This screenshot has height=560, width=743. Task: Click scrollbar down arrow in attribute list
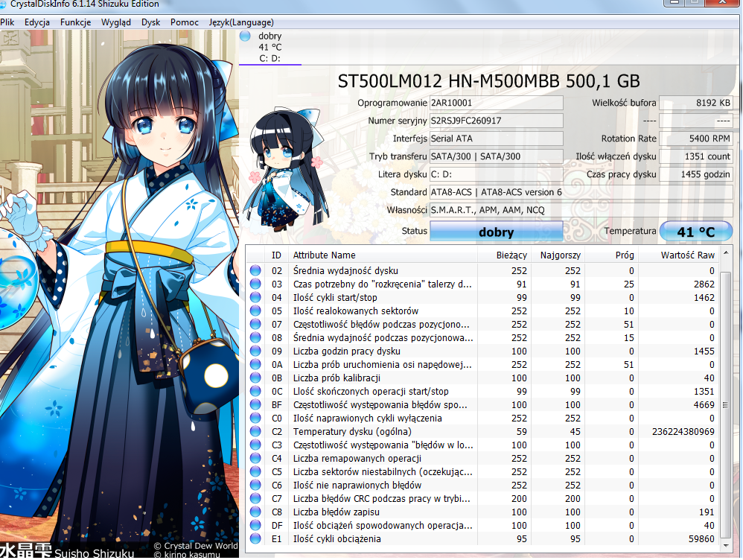(725, 546)
